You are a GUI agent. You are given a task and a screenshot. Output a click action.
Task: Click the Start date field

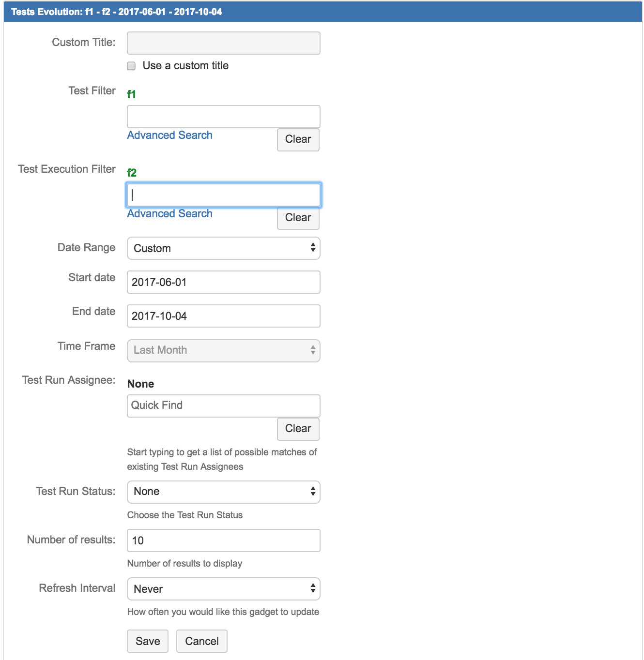(x=224, y=282)
